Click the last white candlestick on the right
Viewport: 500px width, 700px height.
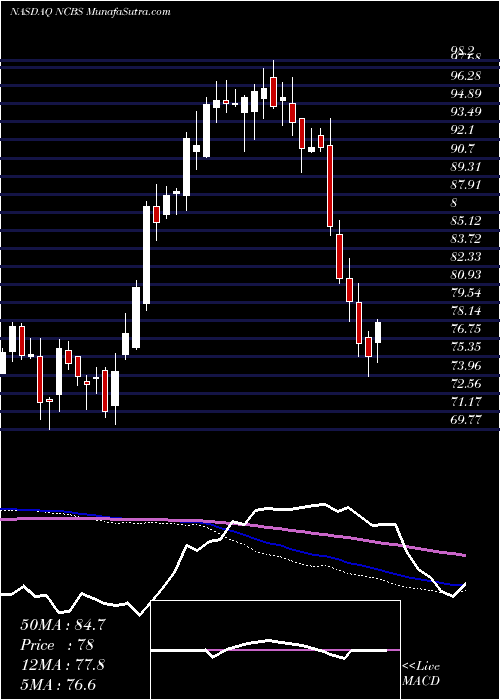[378, 332]
